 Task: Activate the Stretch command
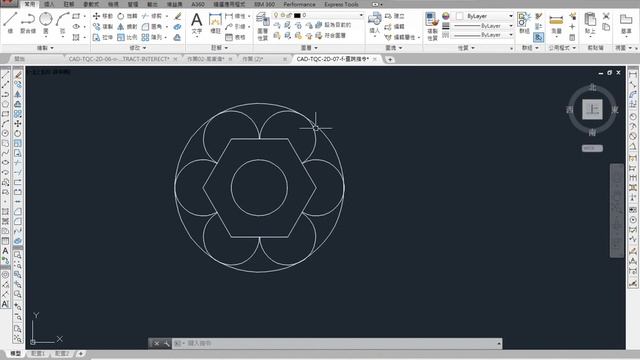tap(102, 37)
